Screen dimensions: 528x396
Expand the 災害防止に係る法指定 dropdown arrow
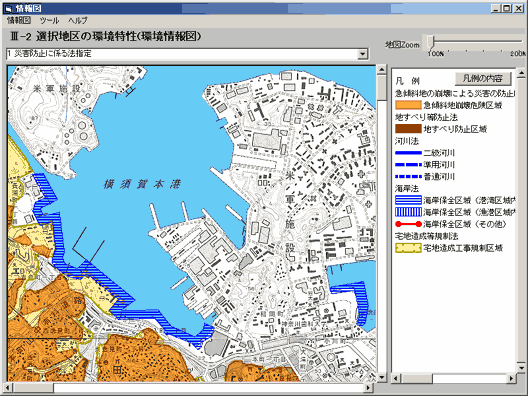pyautogui.click(x=362, y=54)
